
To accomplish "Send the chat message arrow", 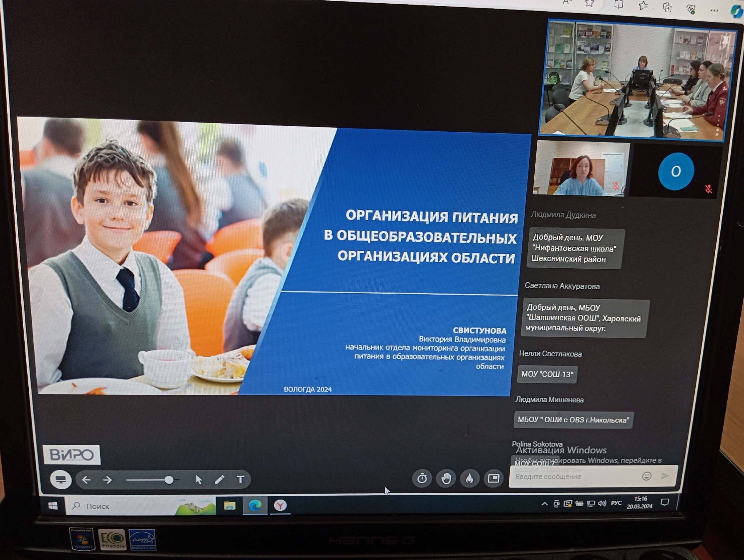I will point(665,476).
